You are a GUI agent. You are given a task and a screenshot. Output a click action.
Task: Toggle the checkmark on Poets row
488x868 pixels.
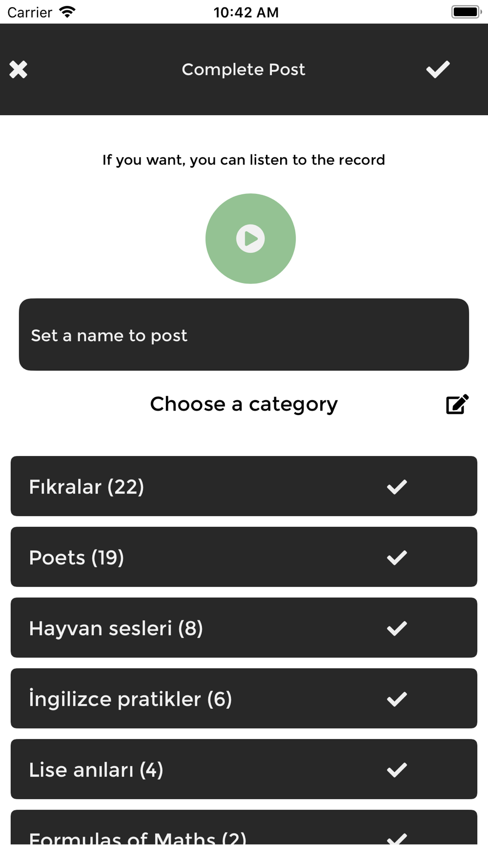[x=397, y=558]
